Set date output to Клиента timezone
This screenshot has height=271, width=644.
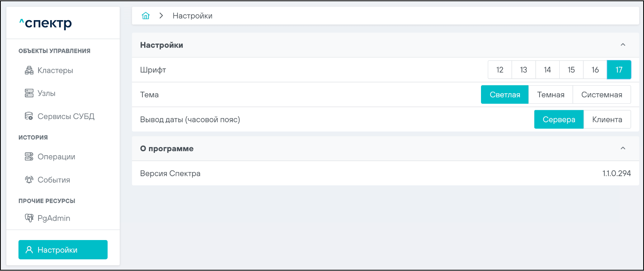[x=607, y=119]
